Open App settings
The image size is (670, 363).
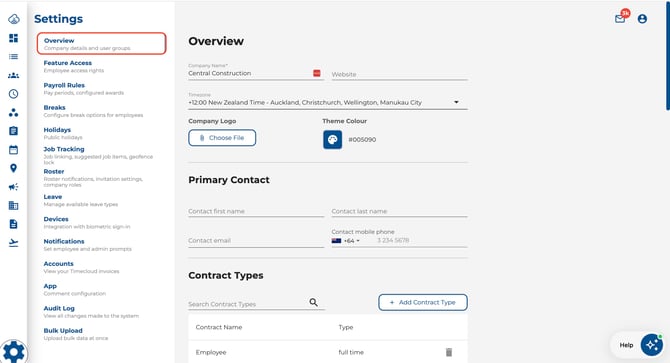pos(74,289)
